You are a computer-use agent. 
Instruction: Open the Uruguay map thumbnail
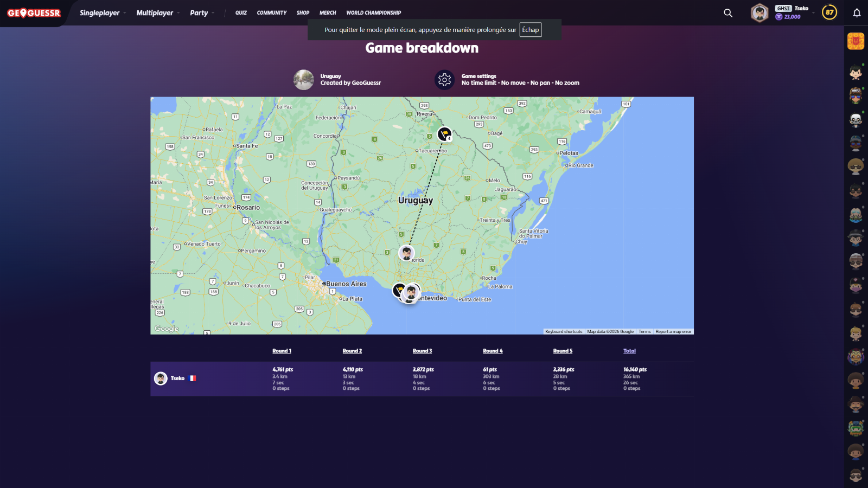(303, 80)
